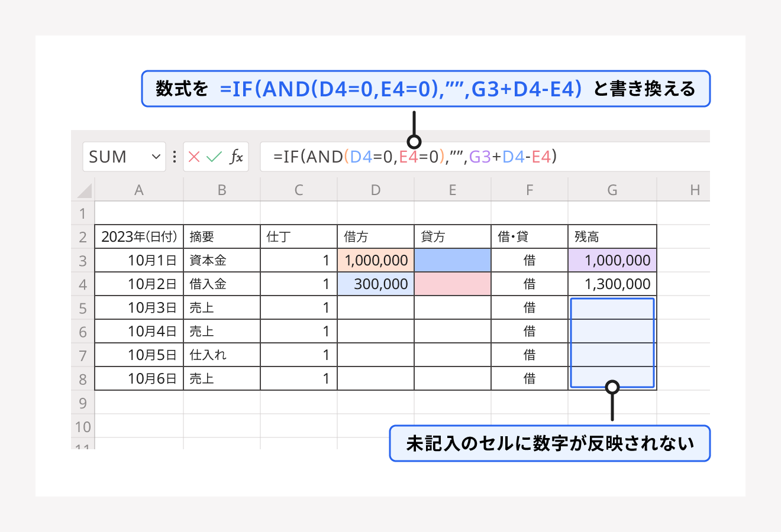Select the 10月6日 date cell
781x532 pixels.
pos(139,378)
